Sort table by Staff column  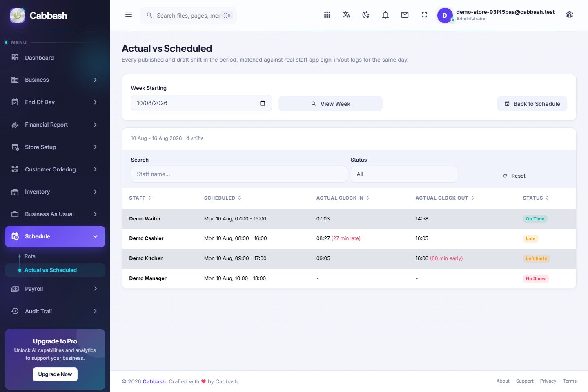pyautogui.click(x=149, y=198)
